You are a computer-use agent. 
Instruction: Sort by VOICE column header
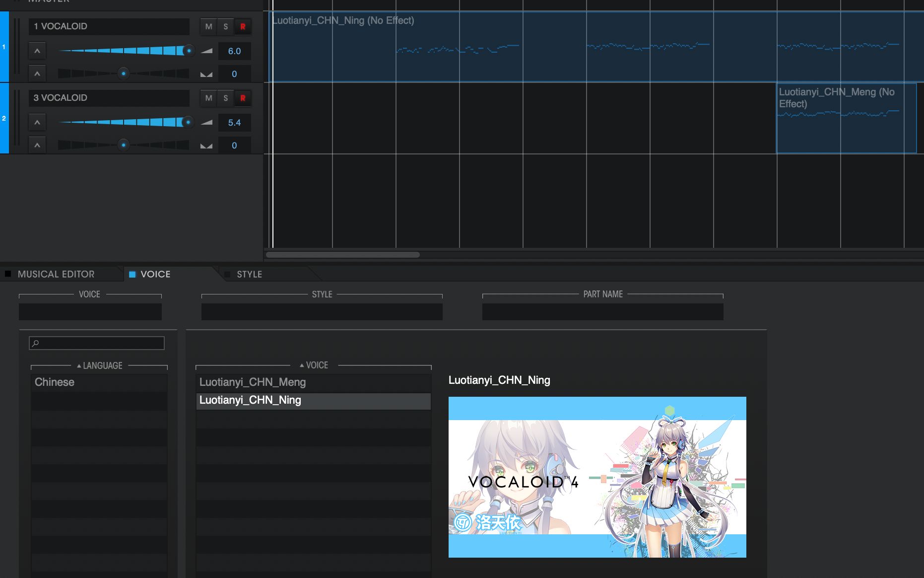point(314,365)
